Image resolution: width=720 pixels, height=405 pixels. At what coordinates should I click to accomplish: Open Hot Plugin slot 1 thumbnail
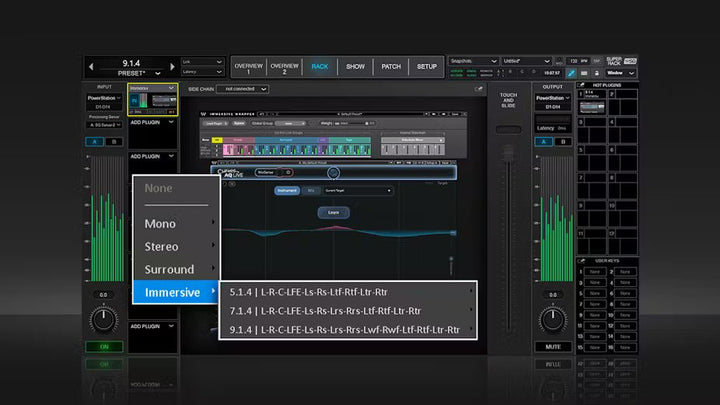[x=591, y=107]
